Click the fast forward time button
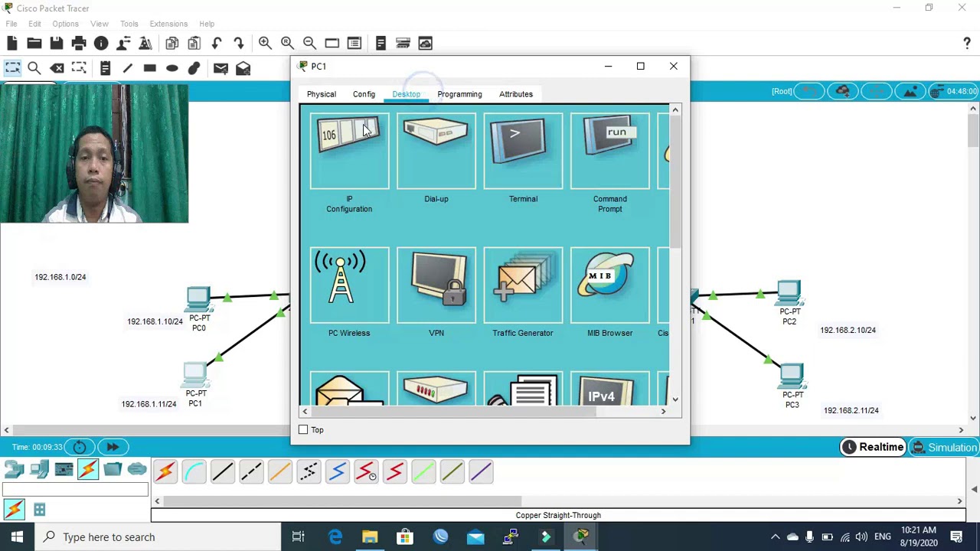980x551 pixels. point(113,447)
